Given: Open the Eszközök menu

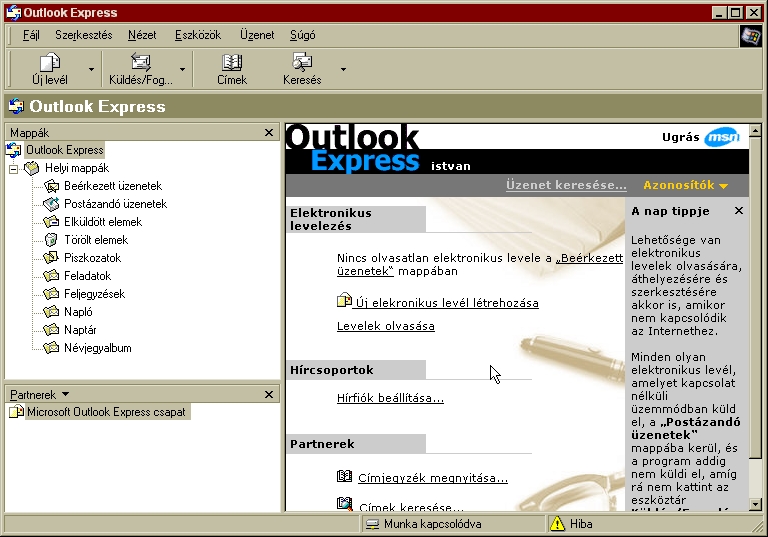Looking at the screenshot, I should point(197,35).
